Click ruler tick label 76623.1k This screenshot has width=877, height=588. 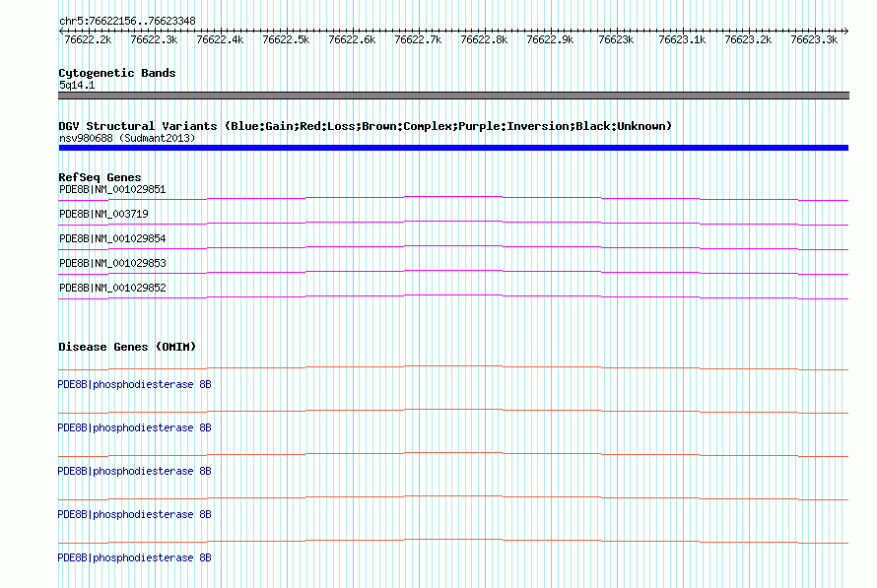pos(682,39)
